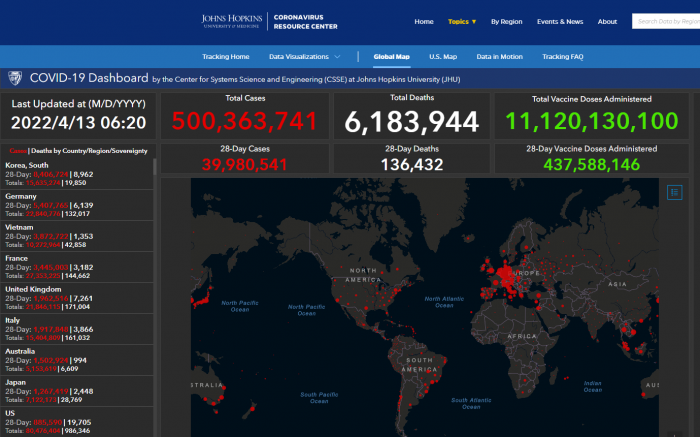Click the Johns Hopkins shield logo
Image resolution: width=700 pixels, height=437 pixels.
click(15, 78)
